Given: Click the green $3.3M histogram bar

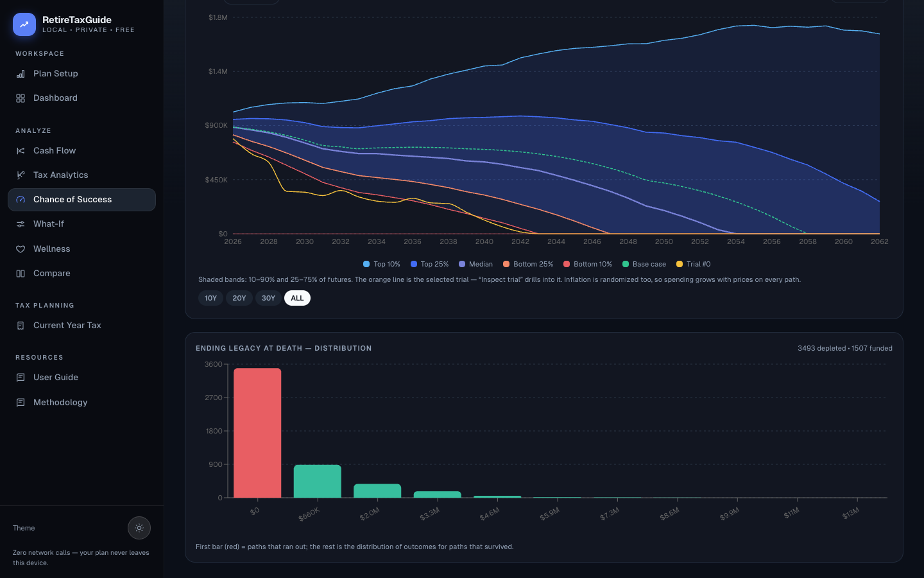Looking at the screenshot, I should tap(438, 495).
